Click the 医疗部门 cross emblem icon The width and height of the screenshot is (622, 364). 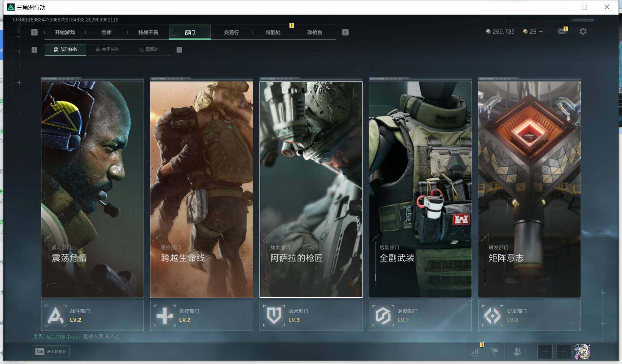point(165,316)
